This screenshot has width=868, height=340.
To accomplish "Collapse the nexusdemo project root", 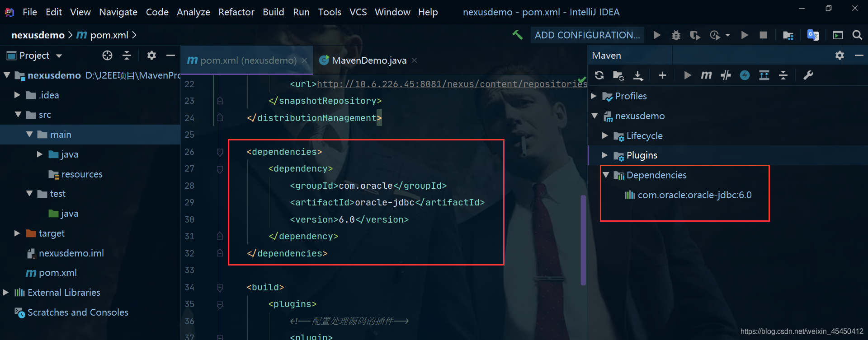I will click(7, 75).
